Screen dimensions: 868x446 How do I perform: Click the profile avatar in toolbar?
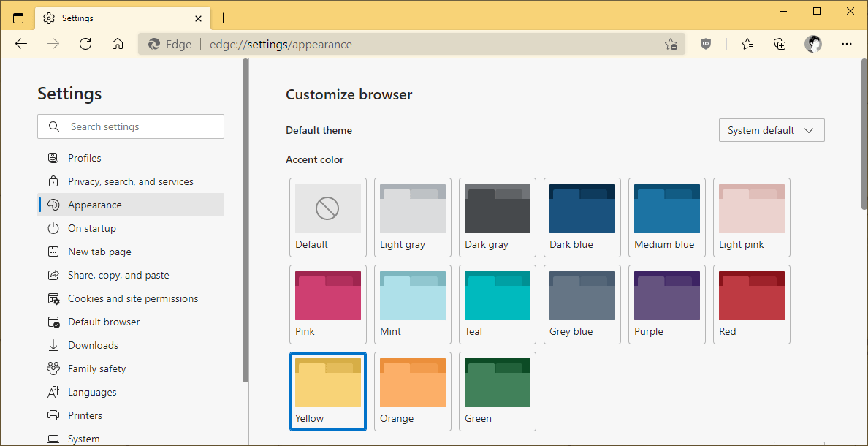click(813, 44)
